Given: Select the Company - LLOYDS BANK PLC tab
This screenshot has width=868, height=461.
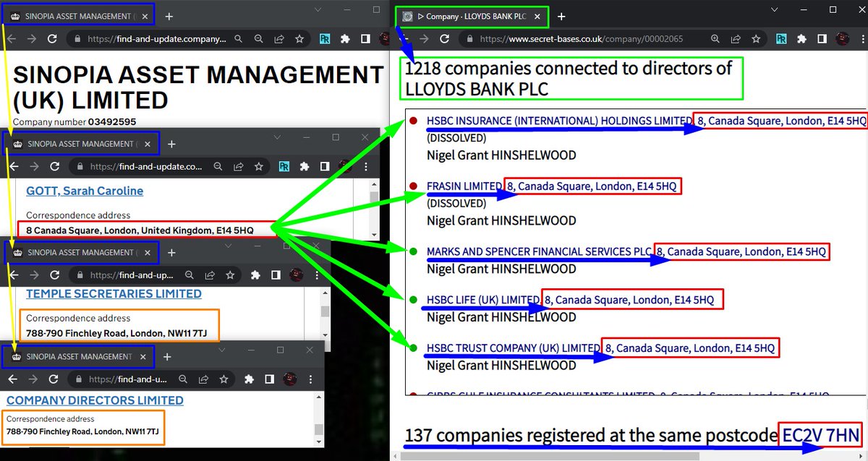Looking at the screenshot, I should tap(472, 16).
